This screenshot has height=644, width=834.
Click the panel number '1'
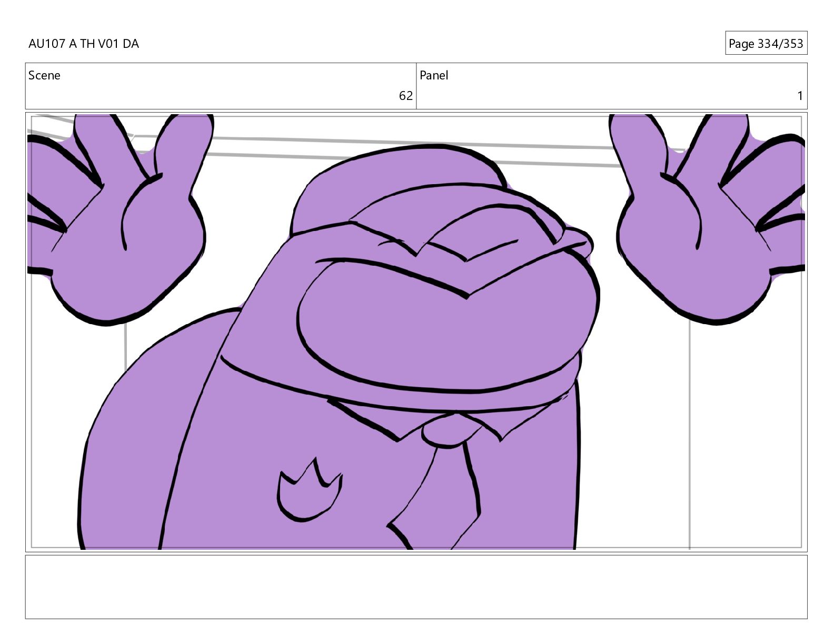coord(800,96)
